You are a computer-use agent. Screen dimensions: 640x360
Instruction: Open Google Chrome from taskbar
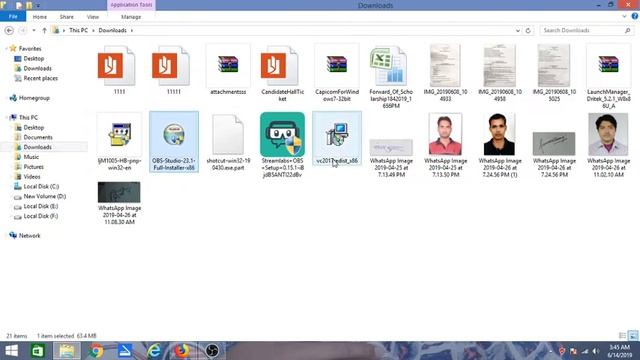pyautogui.click(x=96, y=351)
